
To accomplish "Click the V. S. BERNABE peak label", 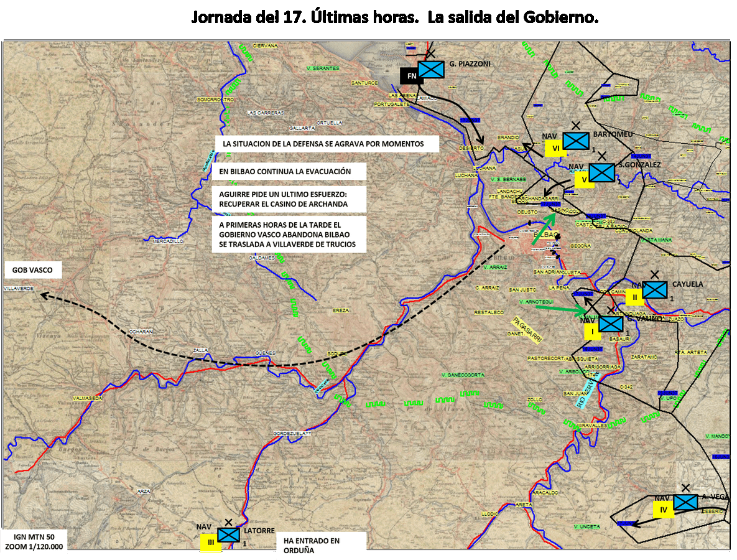I will pos(509,179).
